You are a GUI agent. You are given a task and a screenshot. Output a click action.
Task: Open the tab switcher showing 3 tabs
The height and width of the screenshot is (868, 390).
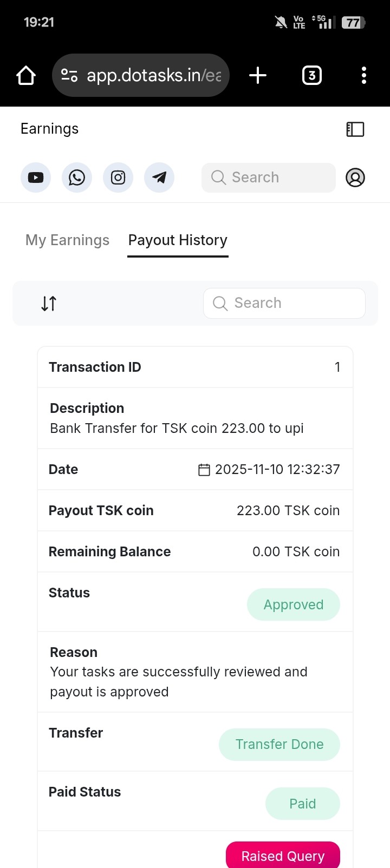point(311,75)
